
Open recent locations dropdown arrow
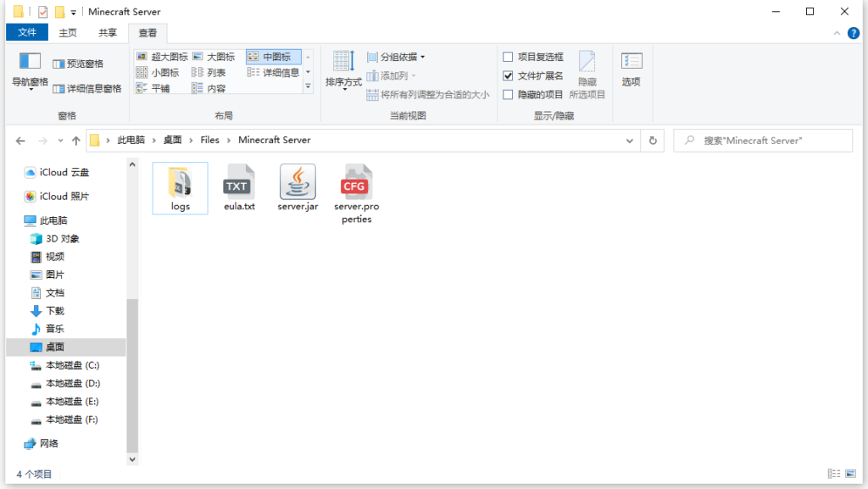tap(60, 141)
